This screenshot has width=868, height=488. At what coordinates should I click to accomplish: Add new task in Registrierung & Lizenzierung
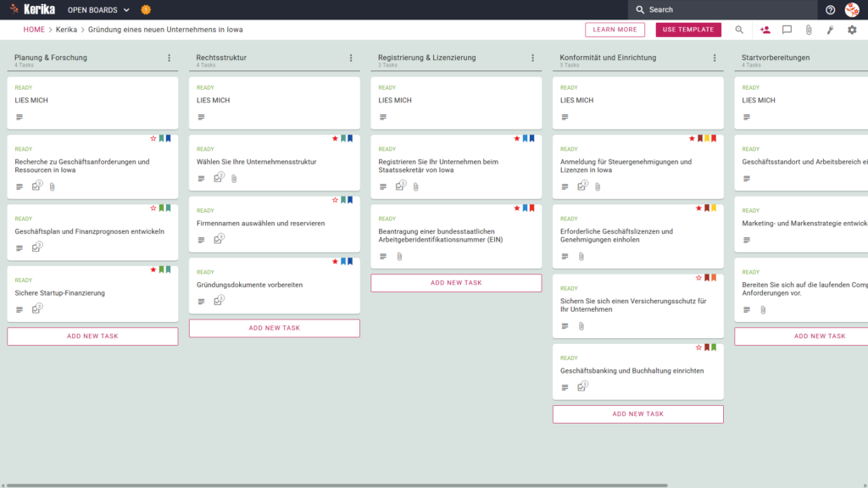pyautogui.click(x=456, y=283)
